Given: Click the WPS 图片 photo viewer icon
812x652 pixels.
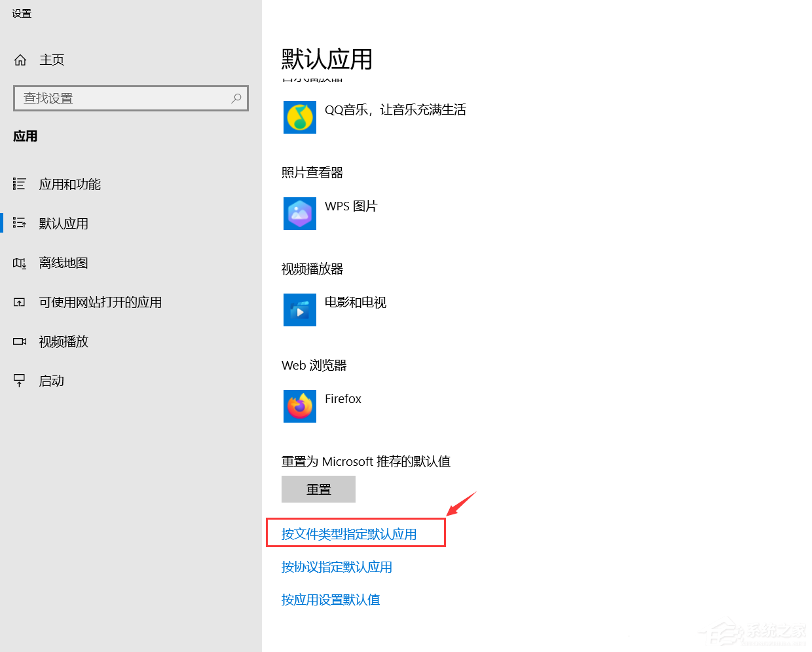Looking at the screenshot, I should point(299,214).
